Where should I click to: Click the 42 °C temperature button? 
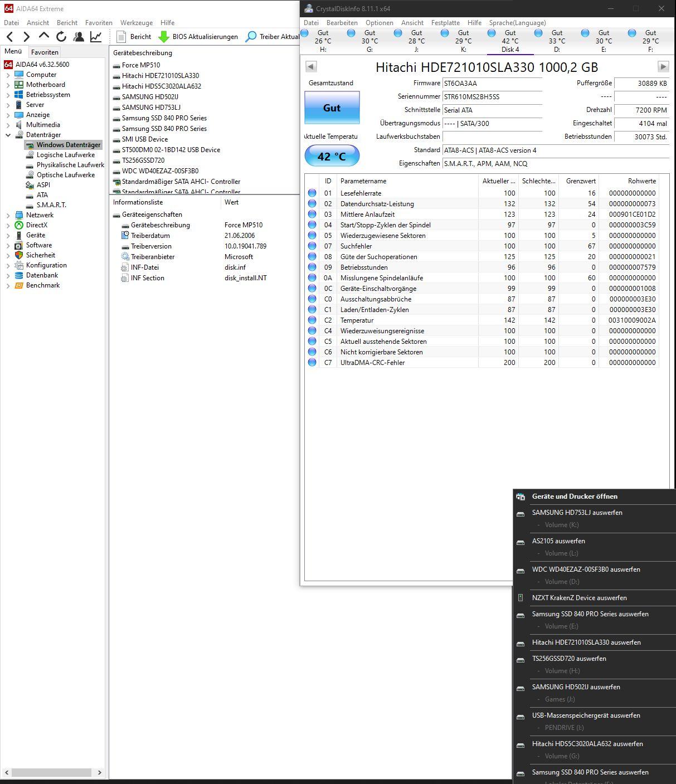point(332,156)
